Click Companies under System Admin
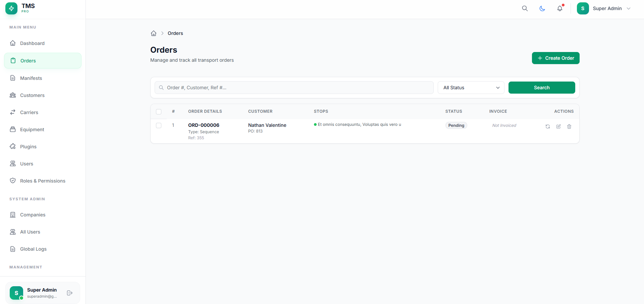Image resolution: width=644 pixels, height=304 pixels. pos(33,215)
